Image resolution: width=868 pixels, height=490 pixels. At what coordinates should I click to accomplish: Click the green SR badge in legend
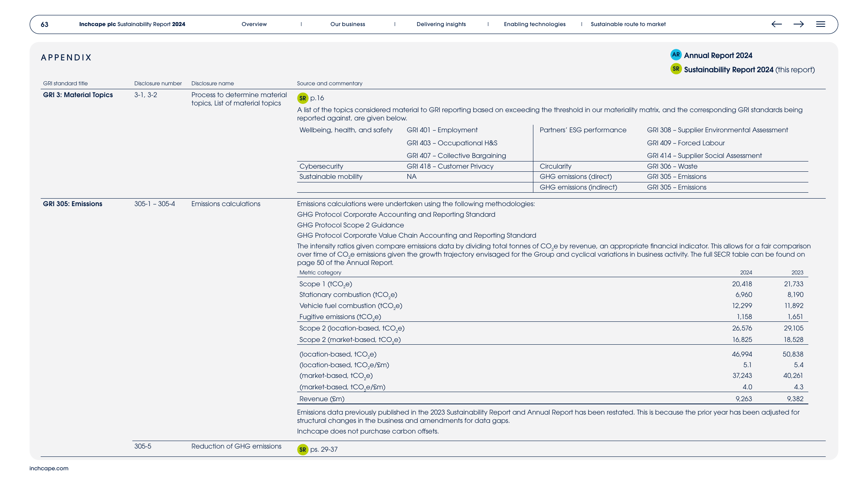pos(676,69)
